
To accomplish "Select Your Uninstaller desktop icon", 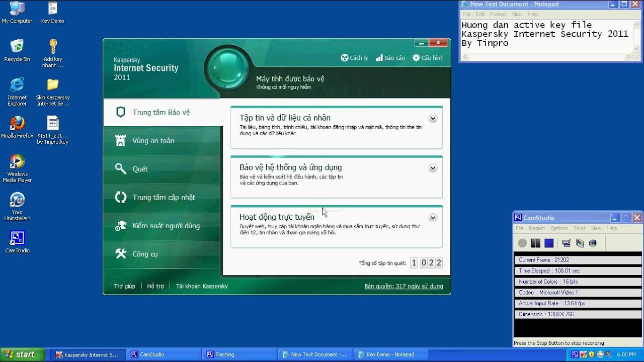I will (x=17, y=207).
